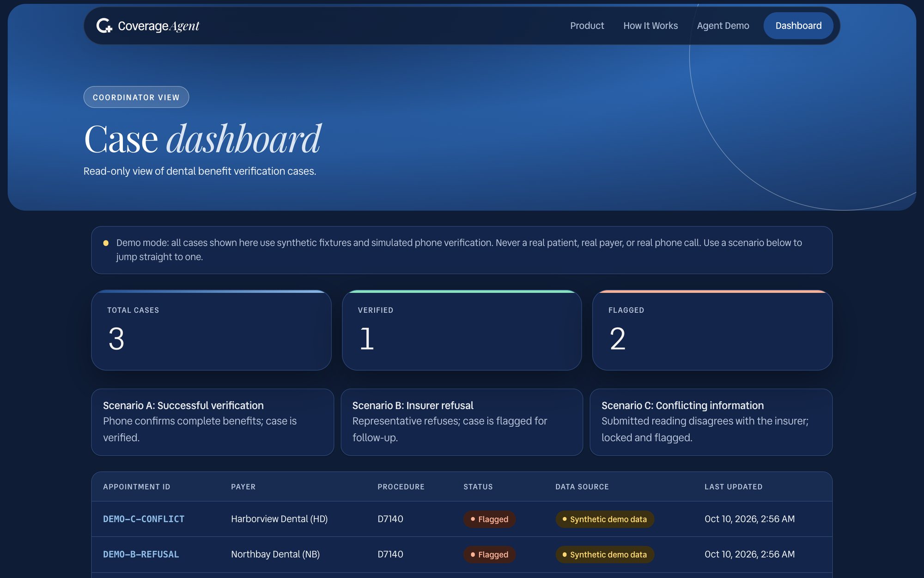Select the Flagged summary card
This screenshot has width=924, height=578.
tap(712, 330)
